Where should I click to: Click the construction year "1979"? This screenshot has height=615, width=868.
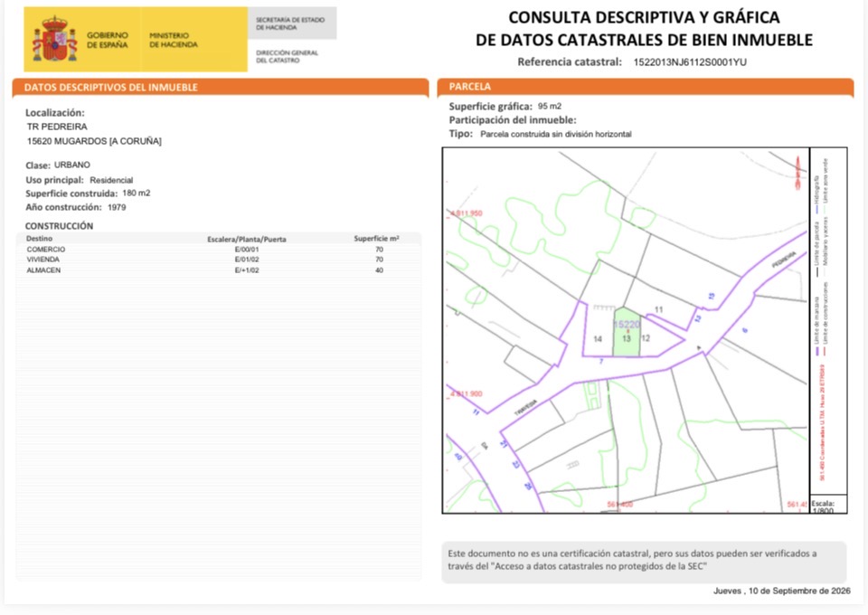pos(117,207)
